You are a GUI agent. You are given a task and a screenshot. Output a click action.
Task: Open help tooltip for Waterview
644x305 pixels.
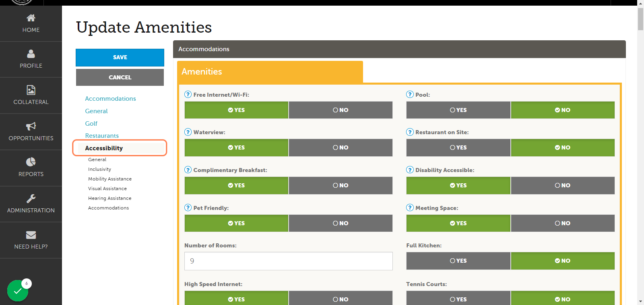(188, 132)
